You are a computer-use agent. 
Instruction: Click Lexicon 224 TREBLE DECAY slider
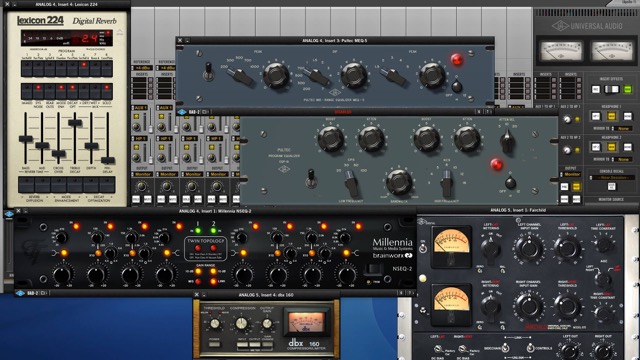pyautogui.click(x=75, y=122)
